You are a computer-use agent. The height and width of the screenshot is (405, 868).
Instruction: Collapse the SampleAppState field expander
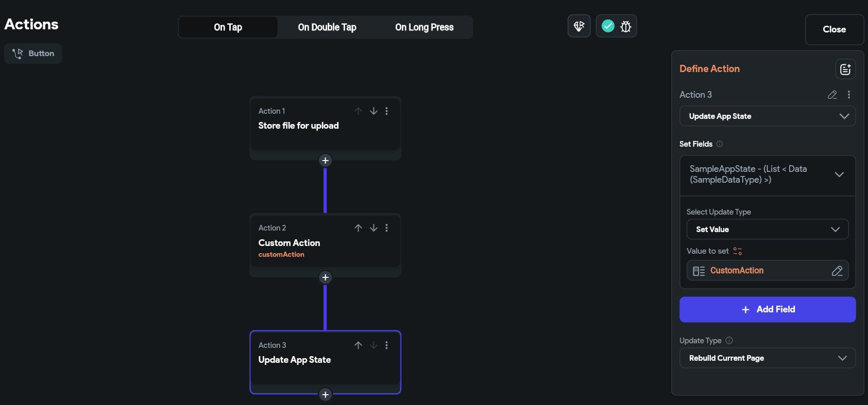[839, 174]
